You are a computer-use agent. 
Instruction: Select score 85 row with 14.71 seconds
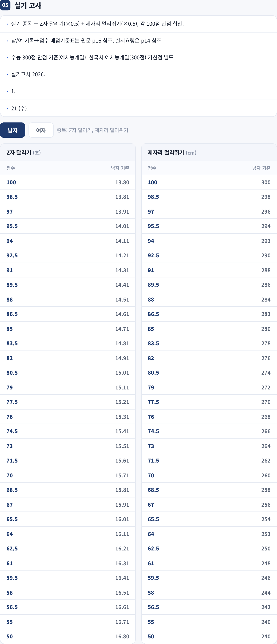pos(68,329)
